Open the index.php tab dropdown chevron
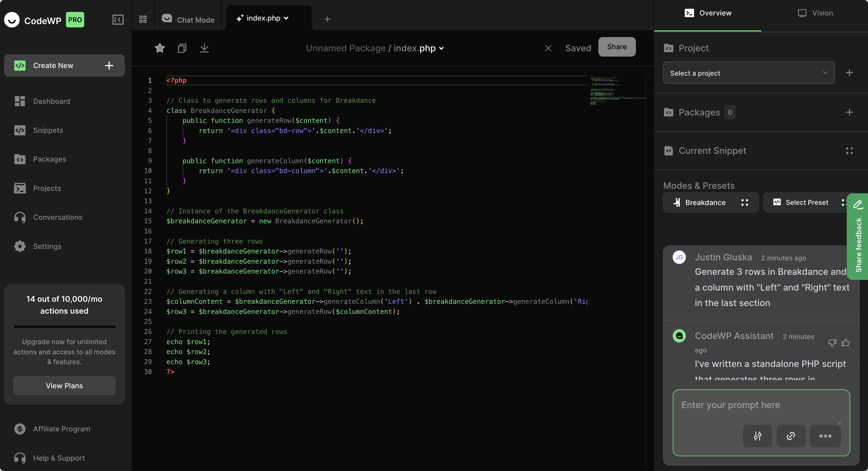868x471 pixels. (286, 18)
